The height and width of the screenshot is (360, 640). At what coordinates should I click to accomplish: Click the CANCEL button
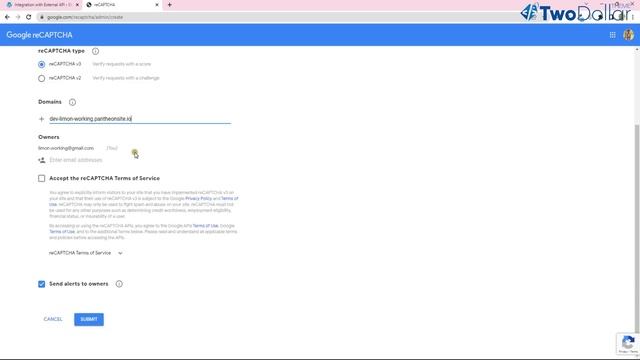tap(53, 319)
